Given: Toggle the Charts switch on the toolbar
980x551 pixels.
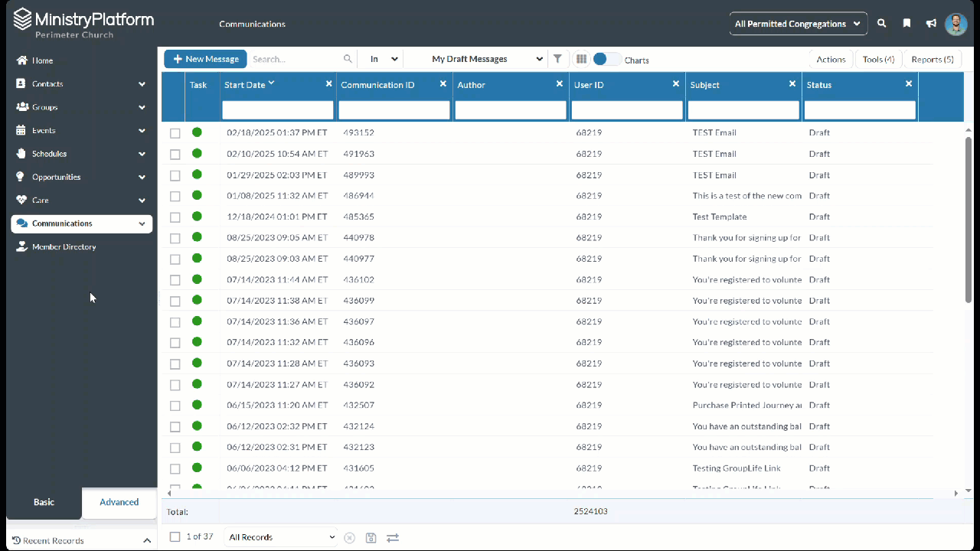Looking at the screenshot, I should coord(605,59).
